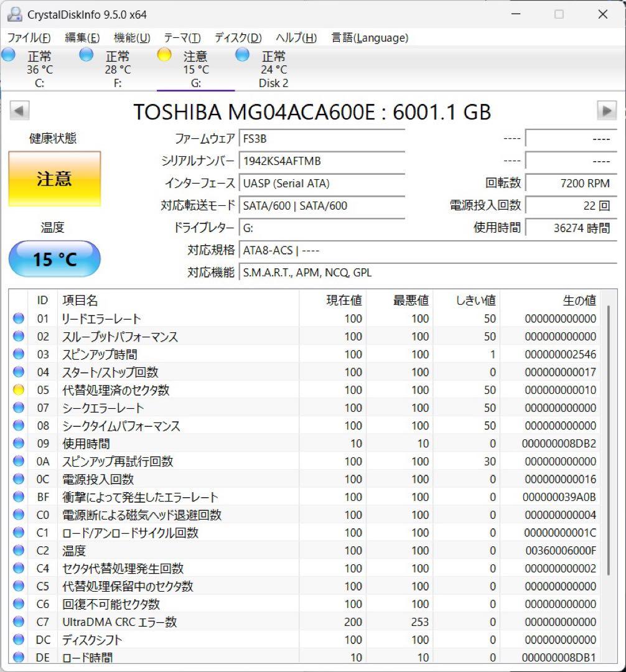Click the yellow dot beside 代替処理済のセクタ数
The image size is (626, 672).
[x=18, y=390]
